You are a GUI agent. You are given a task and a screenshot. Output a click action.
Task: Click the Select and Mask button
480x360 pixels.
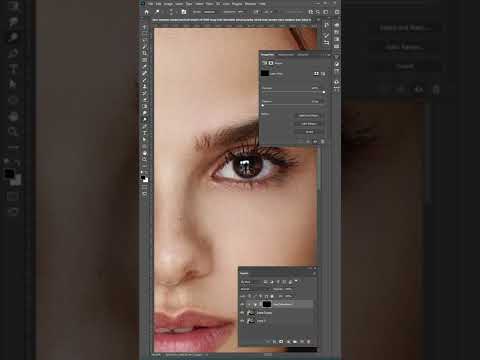(x=308, y=116)
